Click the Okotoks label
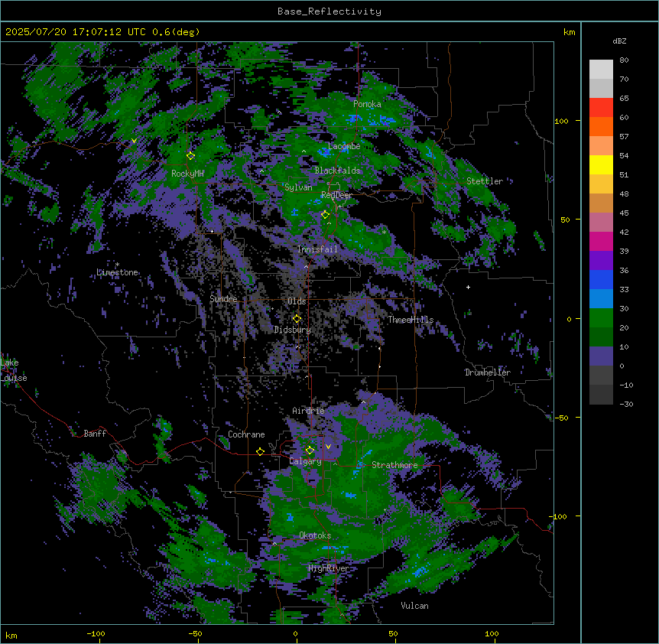This screenshot has width=659, height=644. [315, 535]
